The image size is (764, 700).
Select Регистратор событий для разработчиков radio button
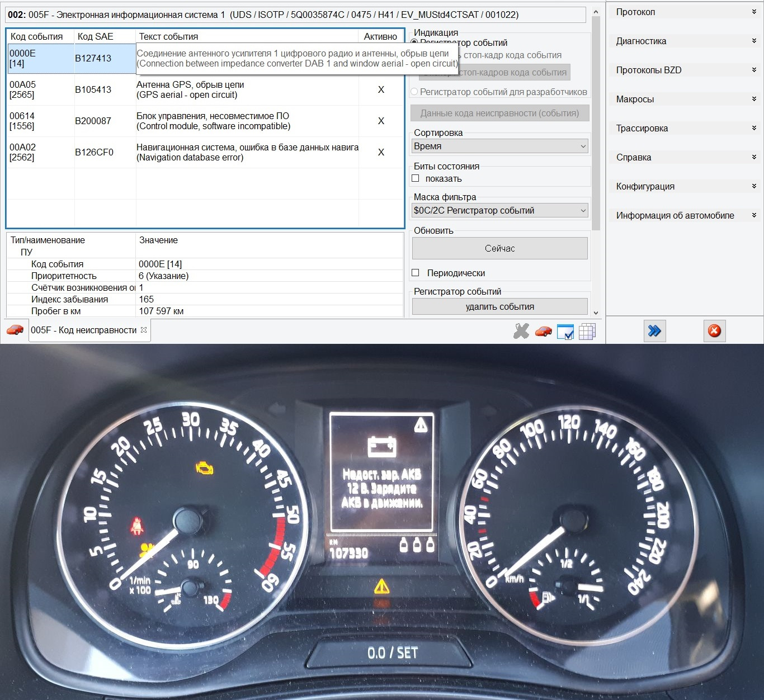(x=414, y=92)
